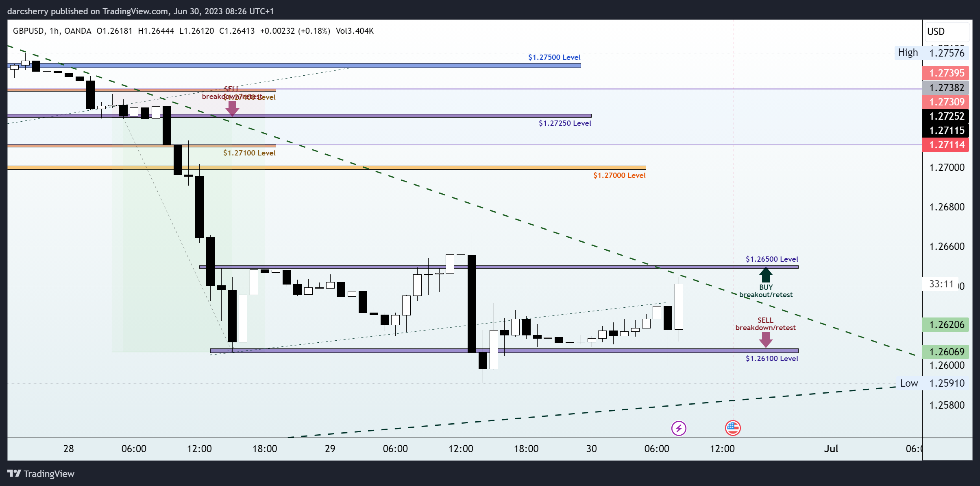Viewport: 980px width, 486px height.
Task: Click the orange 1.27000 level bar
Action: 327,167
